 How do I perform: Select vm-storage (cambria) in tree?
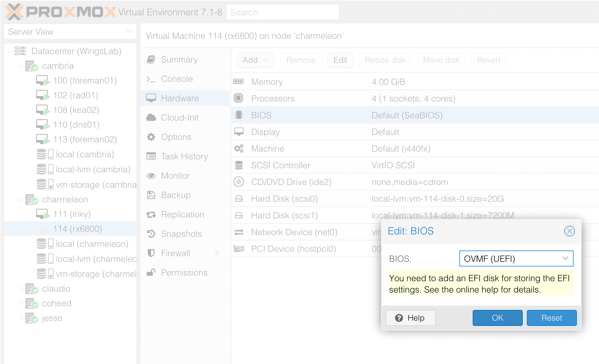coord(70,184)
